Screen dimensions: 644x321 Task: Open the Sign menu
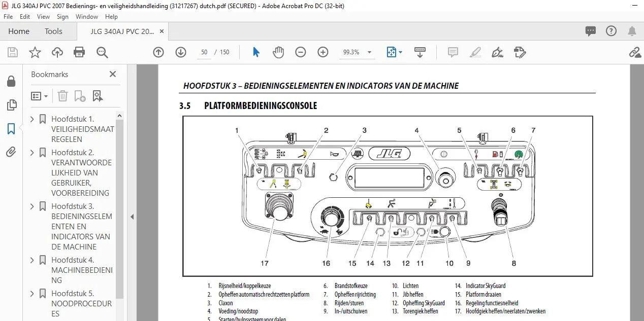62,17
